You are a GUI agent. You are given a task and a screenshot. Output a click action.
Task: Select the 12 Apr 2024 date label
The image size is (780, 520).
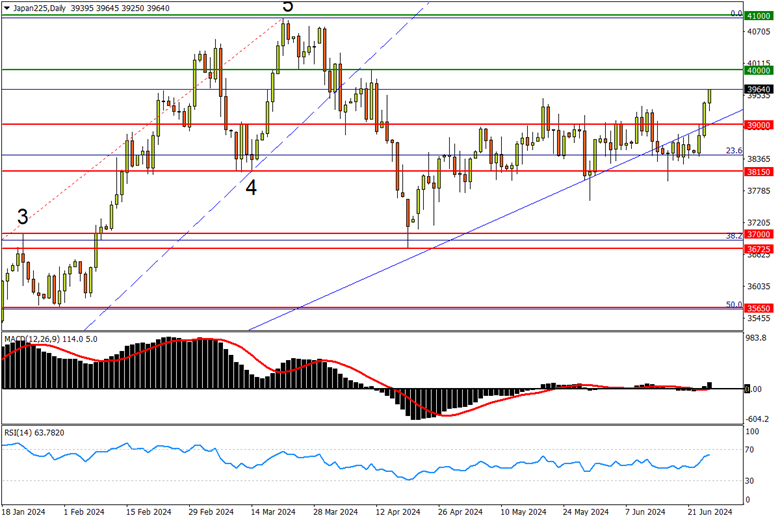pos(397,512)
